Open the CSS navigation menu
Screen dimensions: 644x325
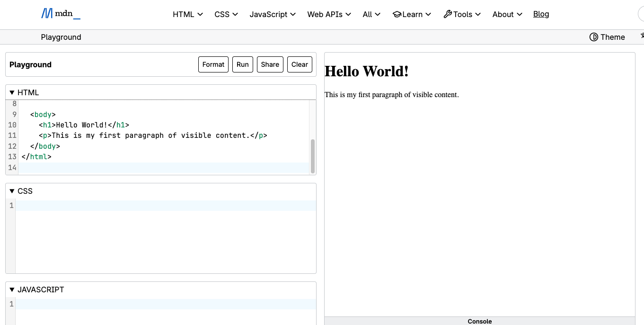click(226, 14)
